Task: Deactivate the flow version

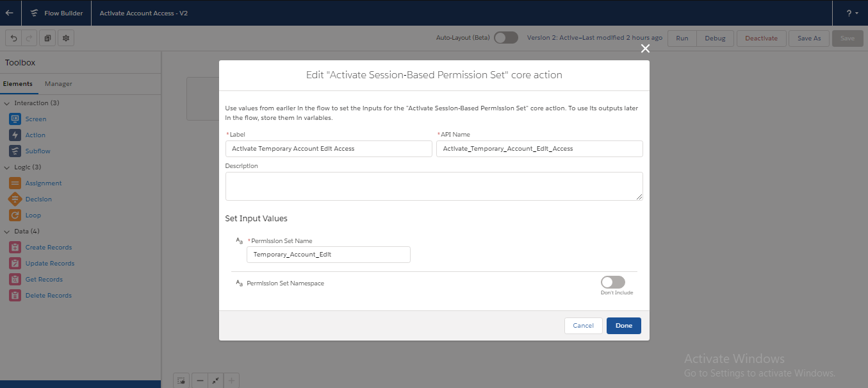Action: click(761, 38)
